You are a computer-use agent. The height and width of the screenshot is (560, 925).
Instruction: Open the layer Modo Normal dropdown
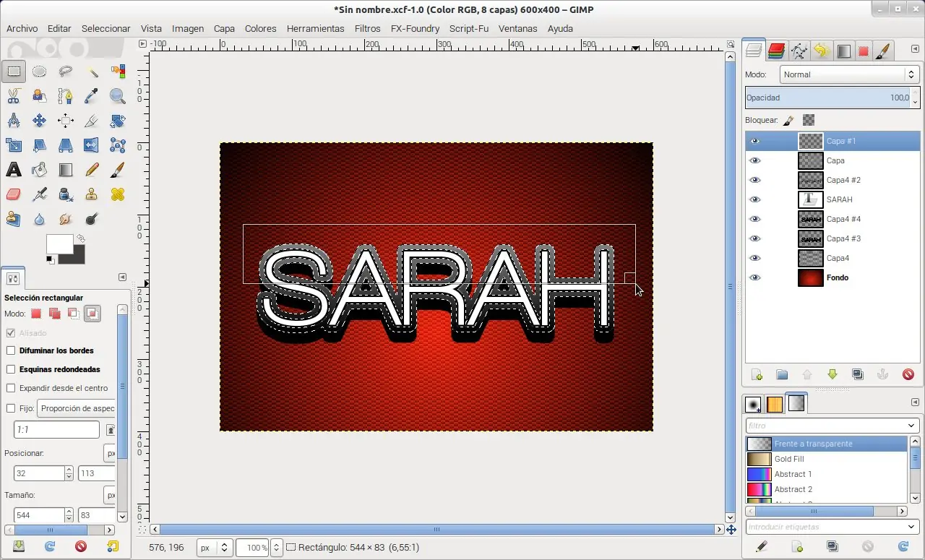850,74
